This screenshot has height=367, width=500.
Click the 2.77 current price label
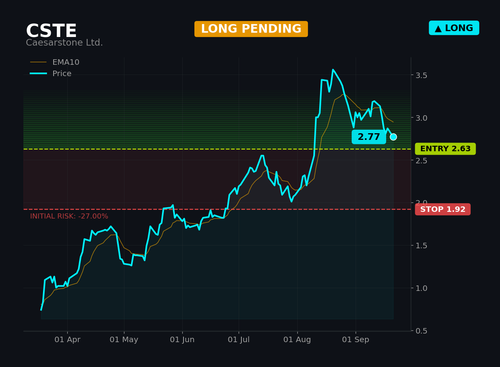[x=369, y=137]
